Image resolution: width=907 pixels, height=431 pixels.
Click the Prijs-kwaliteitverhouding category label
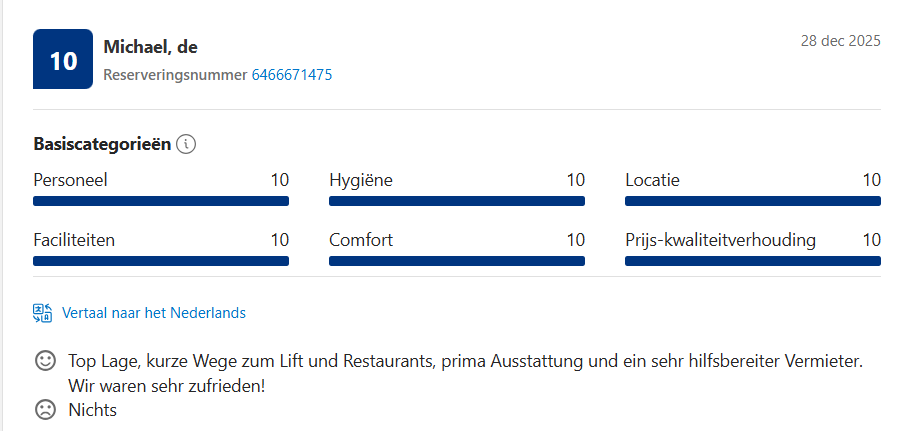coord(720,240)
